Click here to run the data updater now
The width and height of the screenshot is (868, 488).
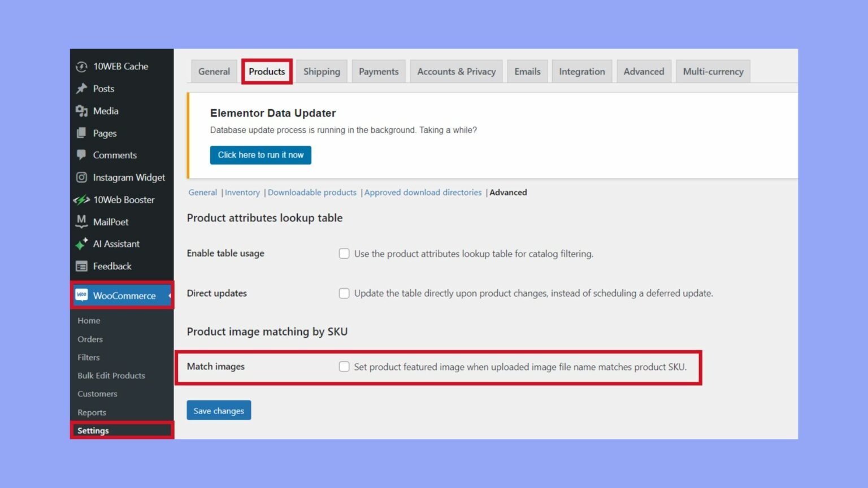[260, 155]
